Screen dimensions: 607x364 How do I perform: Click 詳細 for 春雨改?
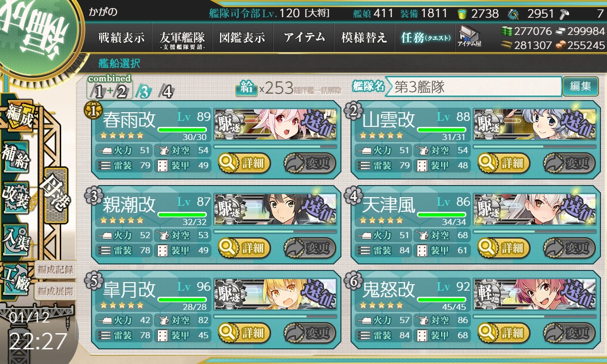pyautogui.click(x=244, y=163)
